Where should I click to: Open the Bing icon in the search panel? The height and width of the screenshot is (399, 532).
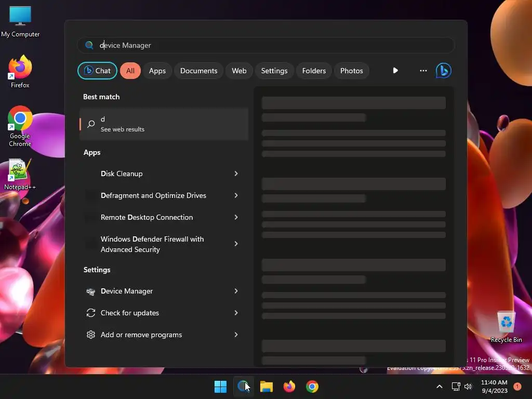[444, 71]
